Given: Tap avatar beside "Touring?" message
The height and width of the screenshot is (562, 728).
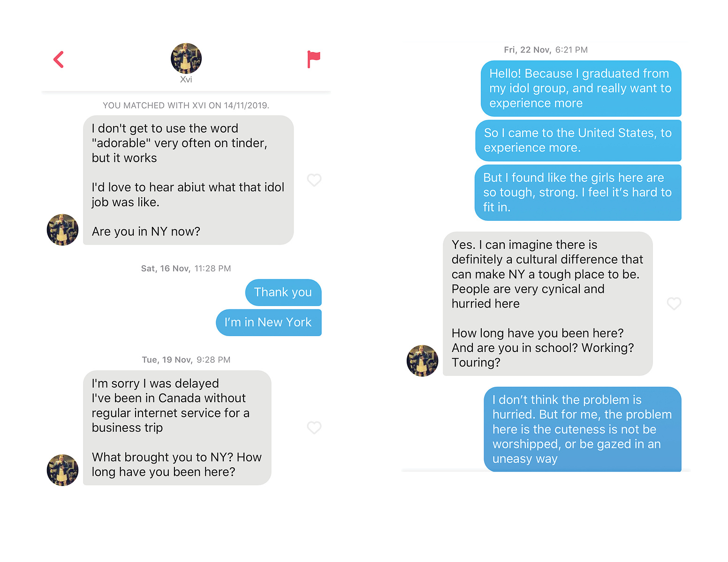Looking at the screenshot, I should (422, 361).
